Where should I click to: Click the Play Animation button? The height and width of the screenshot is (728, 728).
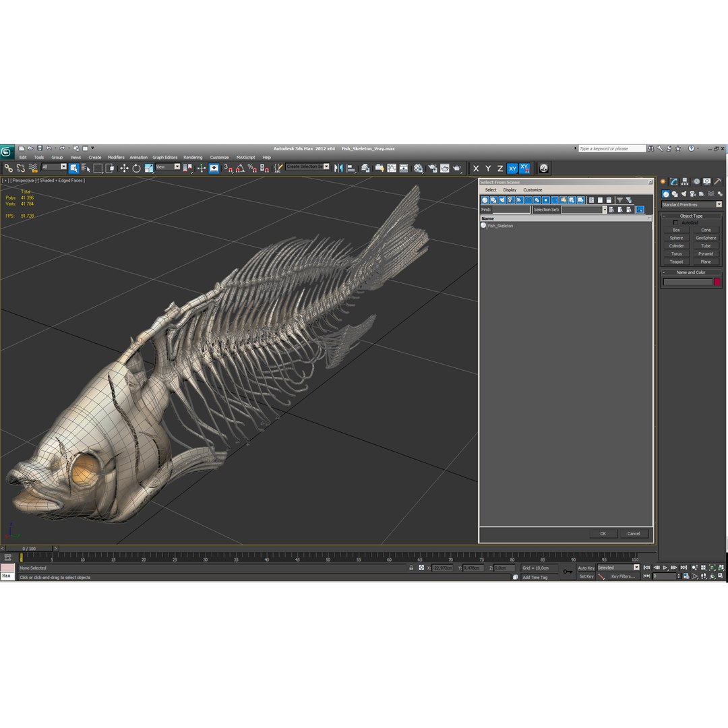tap(665, 568)
